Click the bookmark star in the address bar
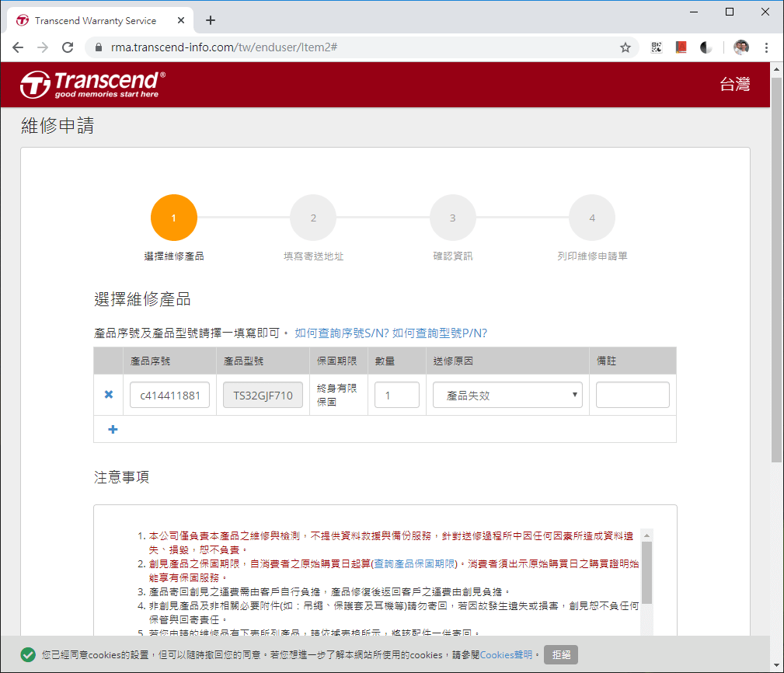The width and height of the screenshot is (784, 673). point(625,47)
